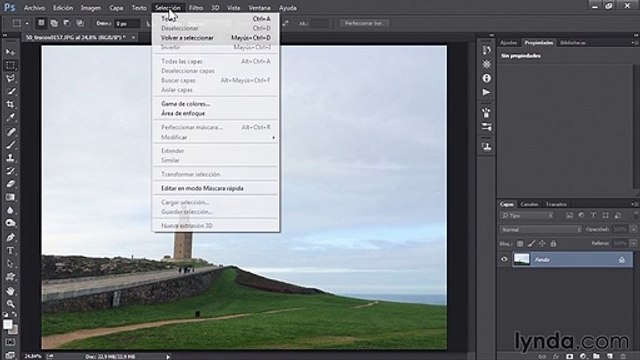
Task: Open the Relleno dropdown arrow
Action: point(633,243)
